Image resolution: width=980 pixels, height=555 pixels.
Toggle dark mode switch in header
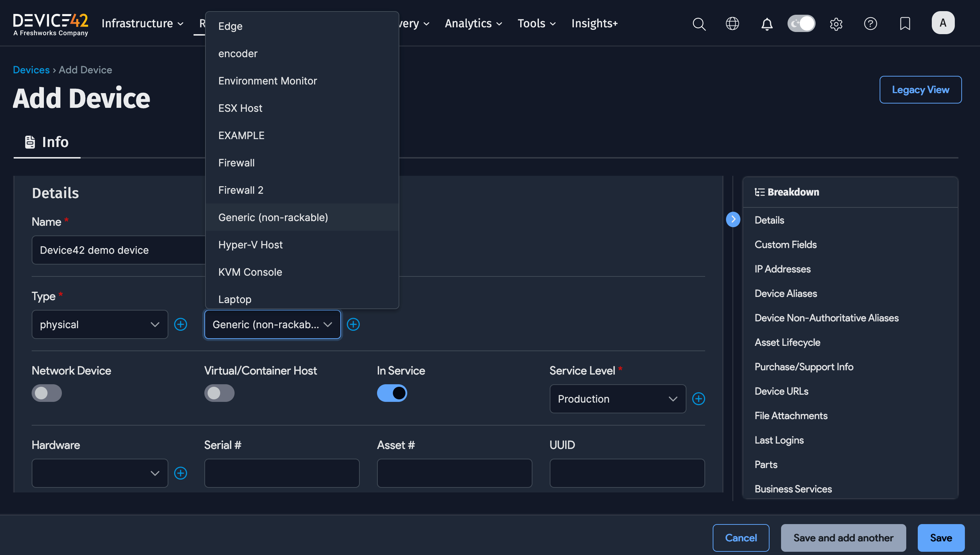801,24
